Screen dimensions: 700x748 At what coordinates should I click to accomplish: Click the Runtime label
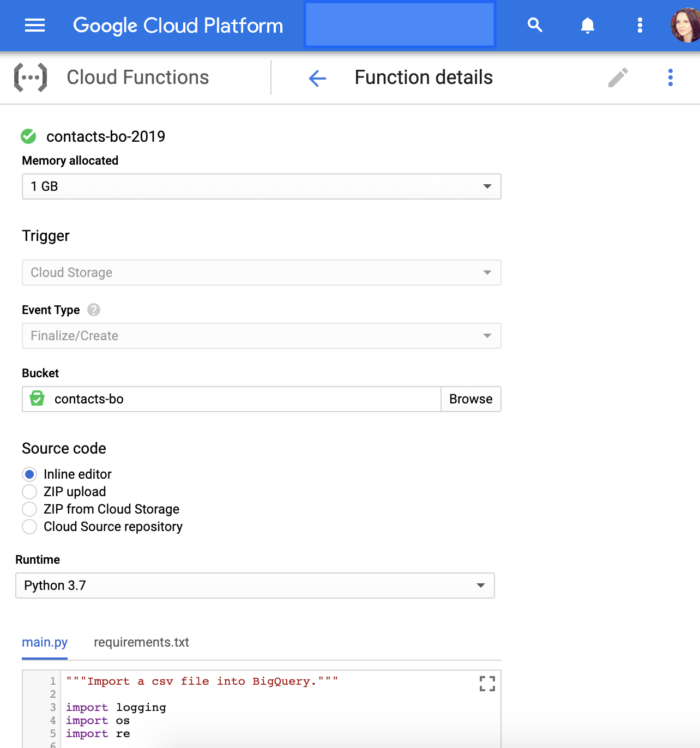[38, 560]
